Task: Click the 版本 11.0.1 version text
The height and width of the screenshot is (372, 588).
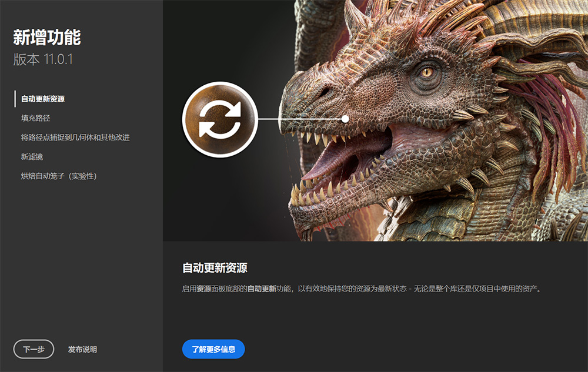Action: 43,59
